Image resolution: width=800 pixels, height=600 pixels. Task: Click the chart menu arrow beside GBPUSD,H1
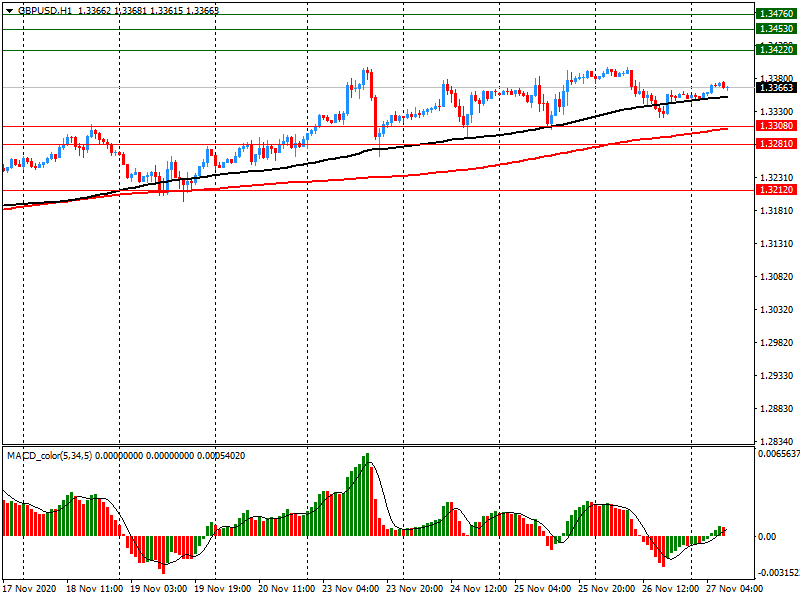[x=9, y=10]
